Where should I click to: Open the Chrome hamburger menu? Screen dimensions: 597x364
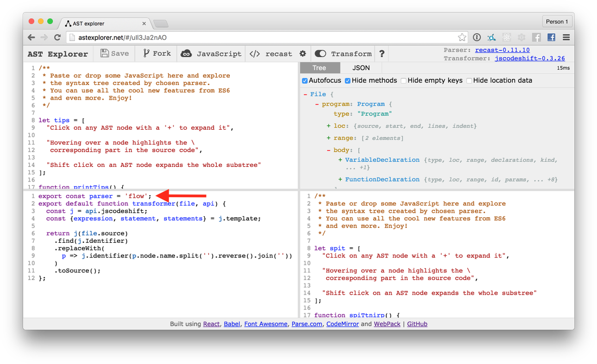pyautogui.click(x=566, y=37)
